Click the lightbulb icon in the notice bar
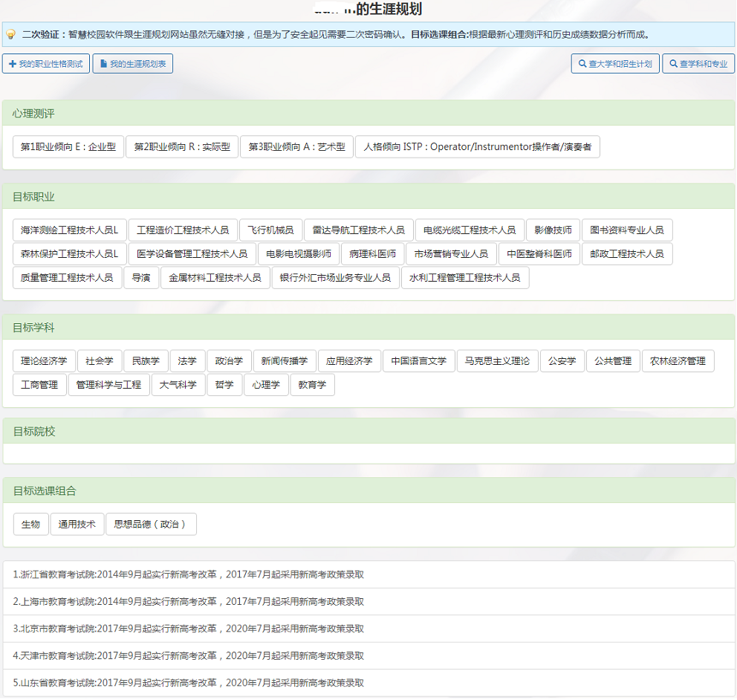 pyautogui.click(x=10, y=34)
